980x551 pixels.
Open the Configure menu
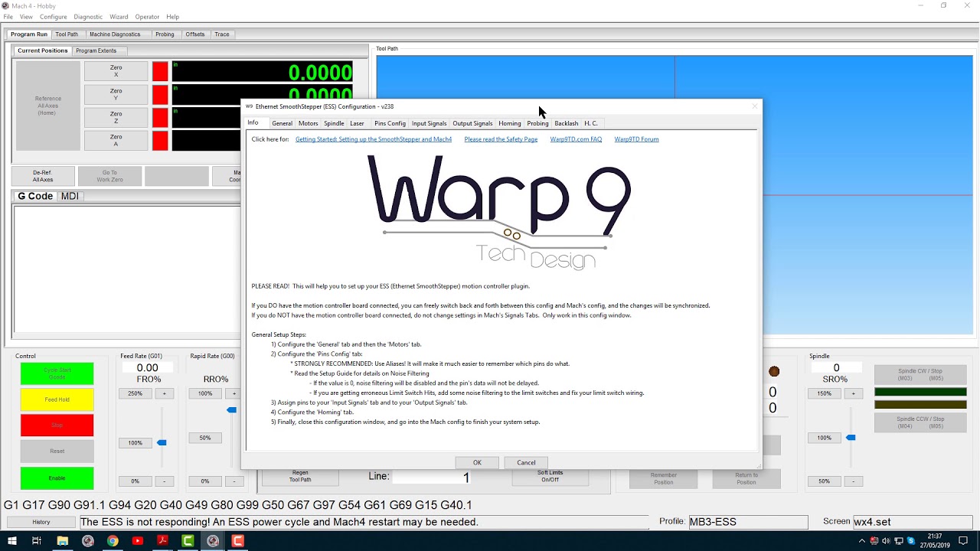(54, 17)
